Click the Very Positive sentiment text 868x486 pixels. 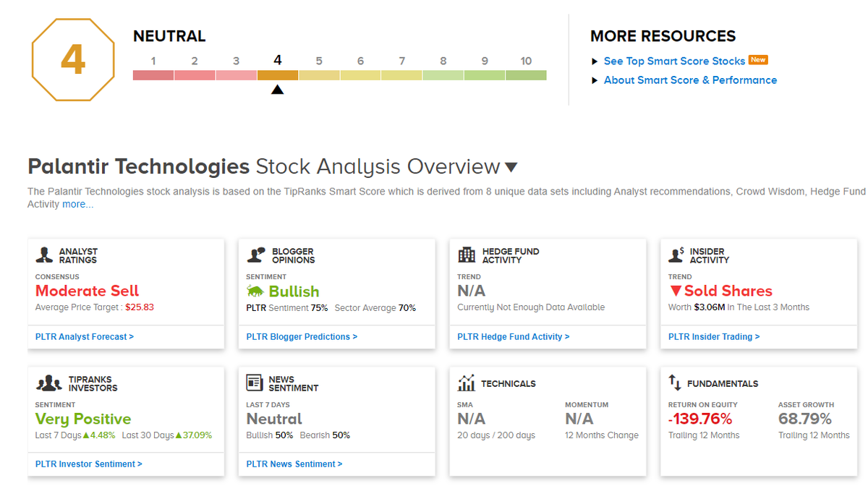point(83,419)
